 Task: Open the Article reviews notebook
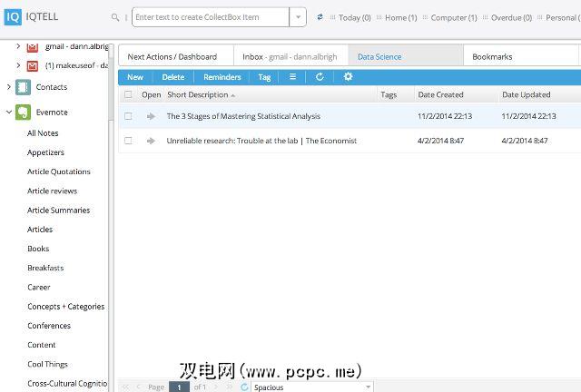click(x=53, y=191)
